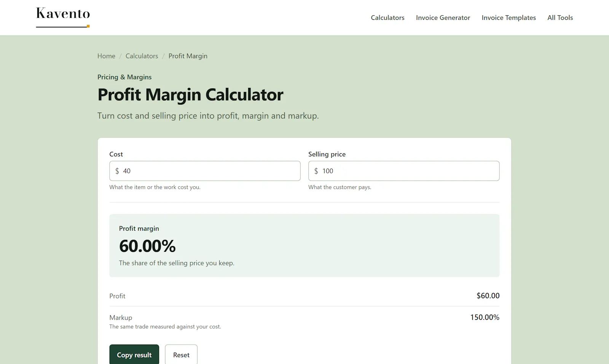Click the Selling price label
The width and height of the screenshot is (609, 364).
327,154
